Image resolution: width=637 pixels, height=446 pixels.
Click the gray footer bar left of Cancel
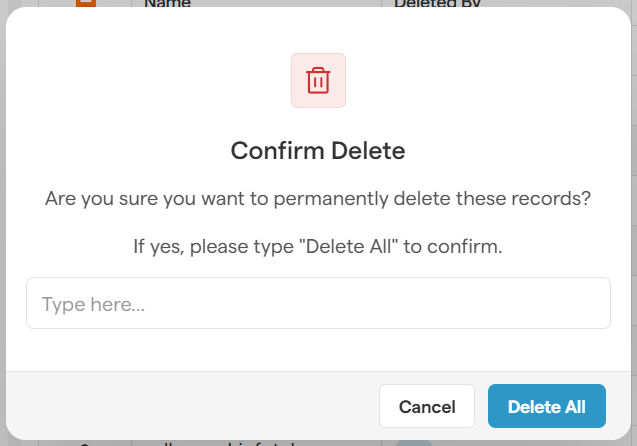(x=190, y=406)
